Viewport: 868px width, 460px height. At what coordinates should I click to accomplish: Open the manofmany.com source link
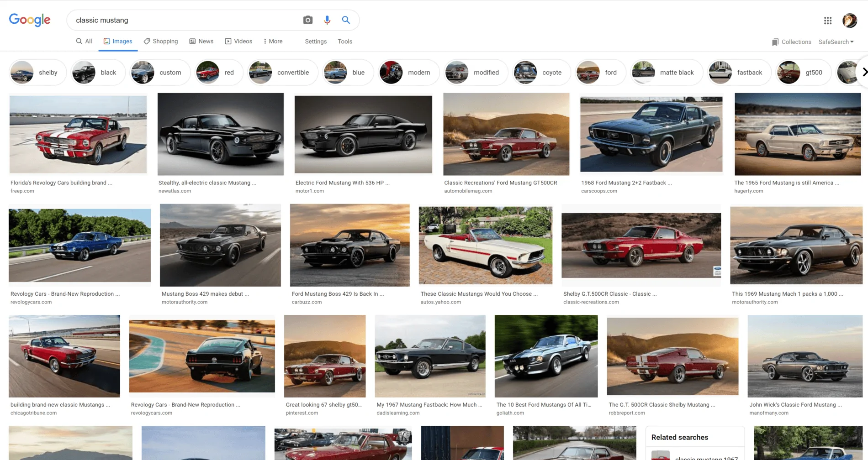click(769, 413)
